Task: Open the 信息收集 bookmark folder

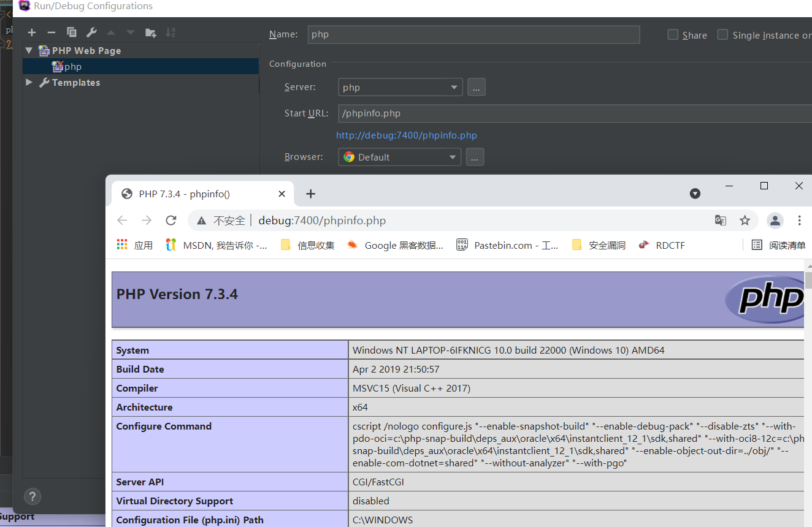Action: pos(307,245)
